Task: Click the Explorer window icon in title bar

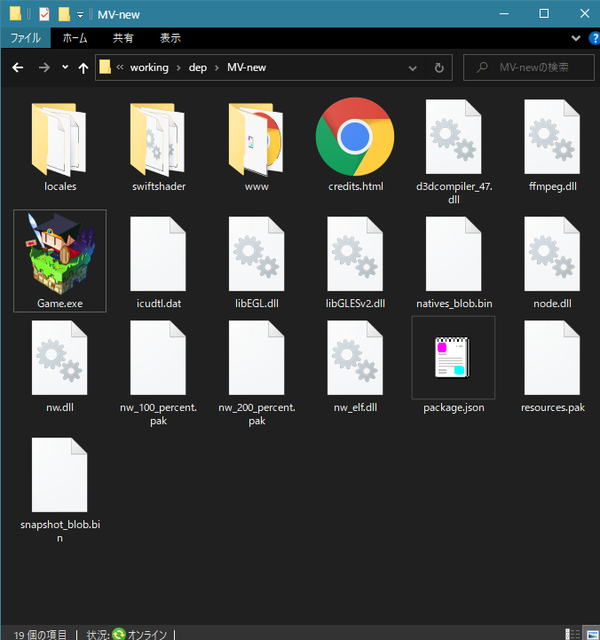Action: pos(16,14)
